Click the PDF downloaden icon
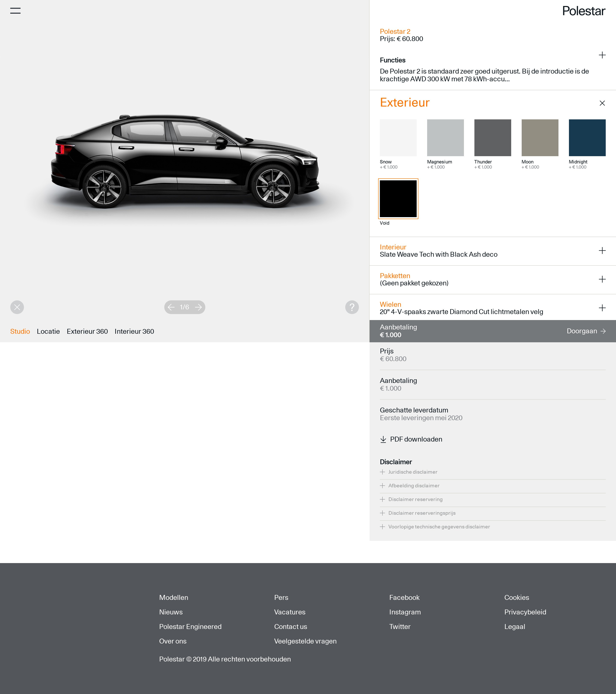The width and height of the screenshot is (616, 694). [383, 439]
